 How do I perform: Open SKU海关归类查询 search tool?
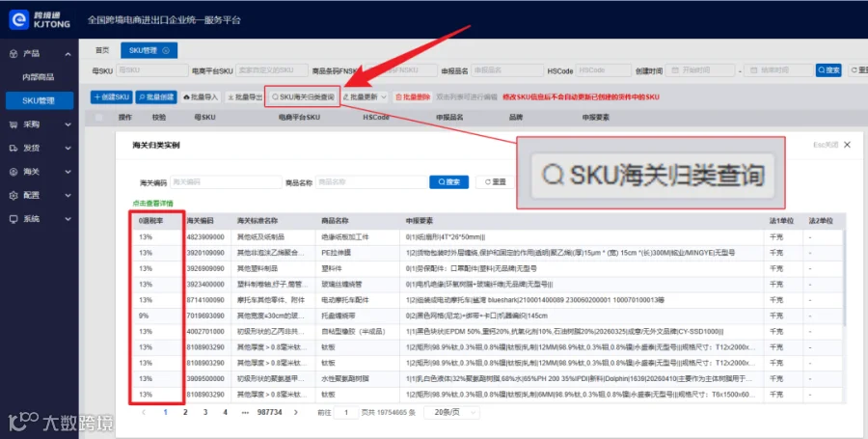(x=302, y=96)
